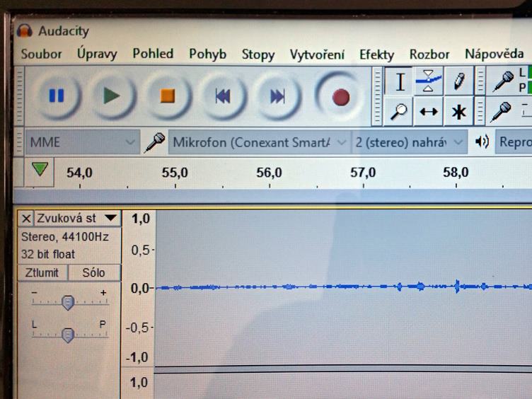
Task: Click the speaker icon for the playback device
Action: 482,141
